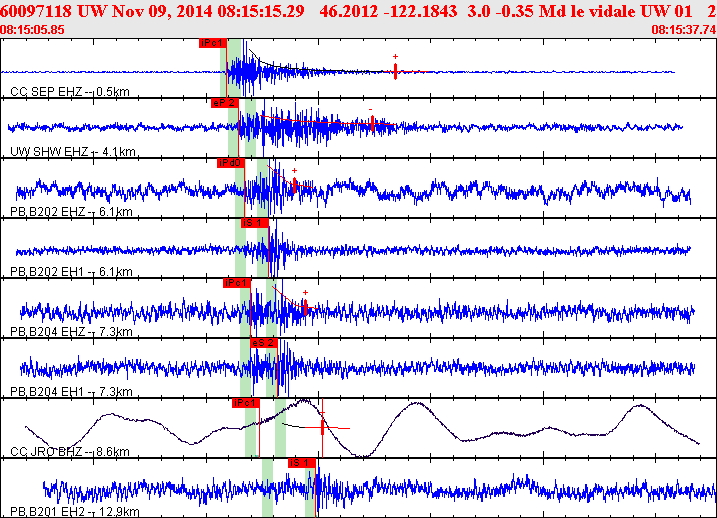Image resolution: width=717 pixels, height=518 pixels.
Task: Select the label PB B201 EH2 -- 12.9km
Action: click(75, 512)
